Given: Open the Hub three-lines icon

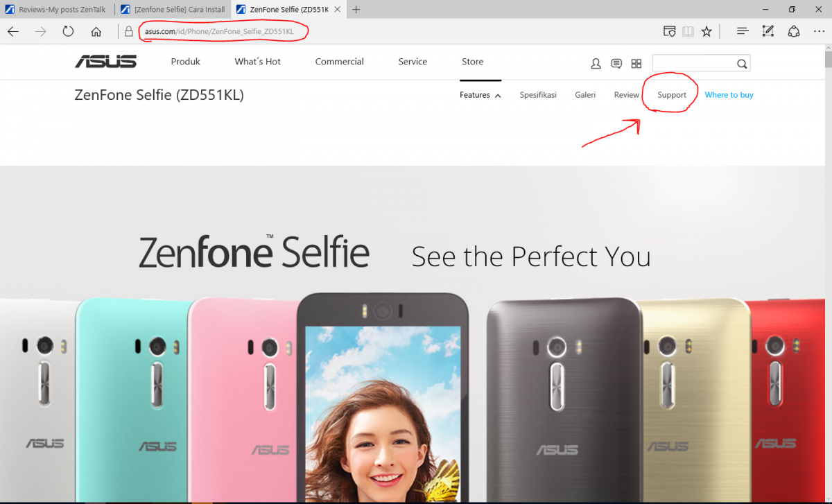Looking at the screenshot, I should pyautogui.click(x=743, y=31).
